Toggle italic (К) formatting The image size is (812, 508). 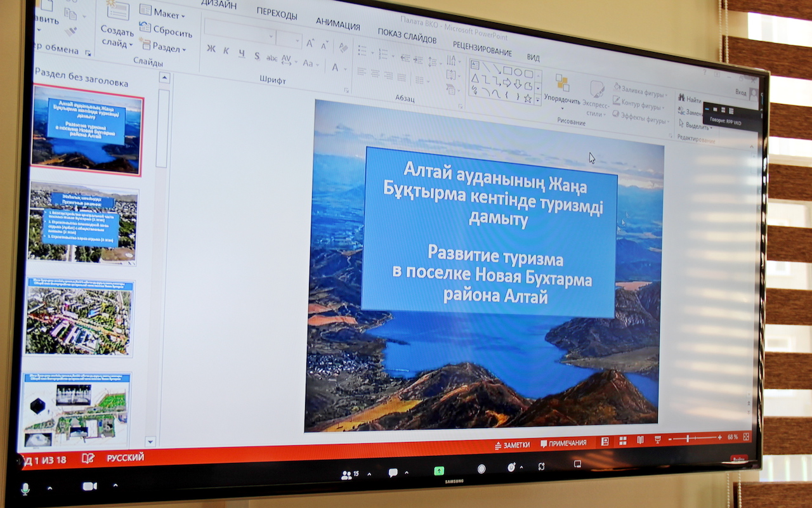coord(226,51)
